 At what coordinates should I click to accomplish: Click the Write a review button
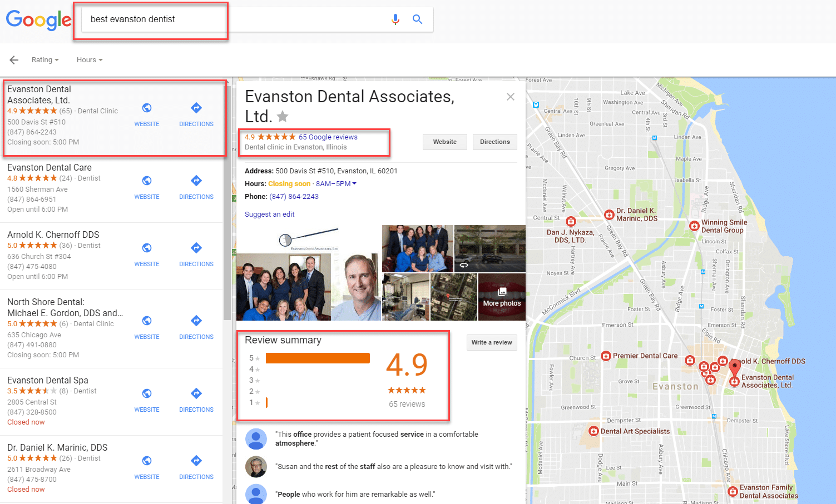492,342
